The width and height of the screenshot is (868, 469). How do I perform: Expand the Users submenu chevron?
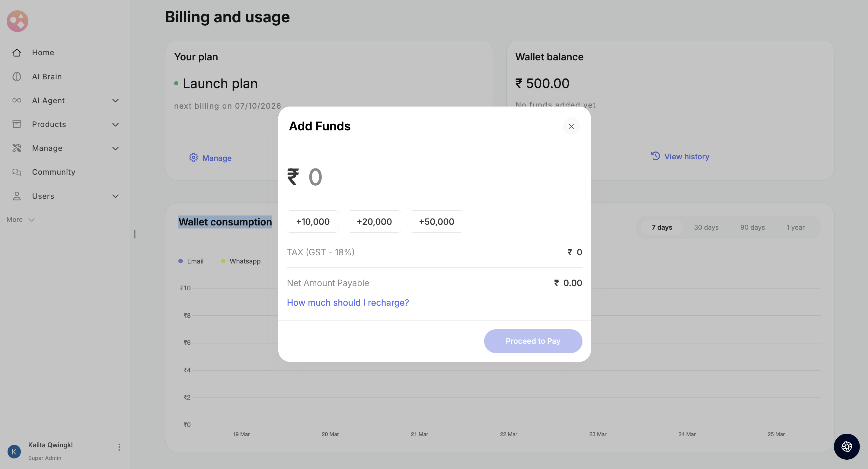point(115,196)
